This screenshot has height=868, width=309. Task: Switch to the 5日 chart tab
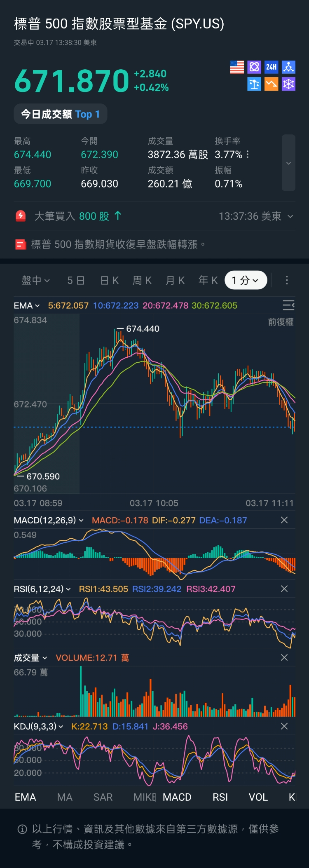click(76, 281)
